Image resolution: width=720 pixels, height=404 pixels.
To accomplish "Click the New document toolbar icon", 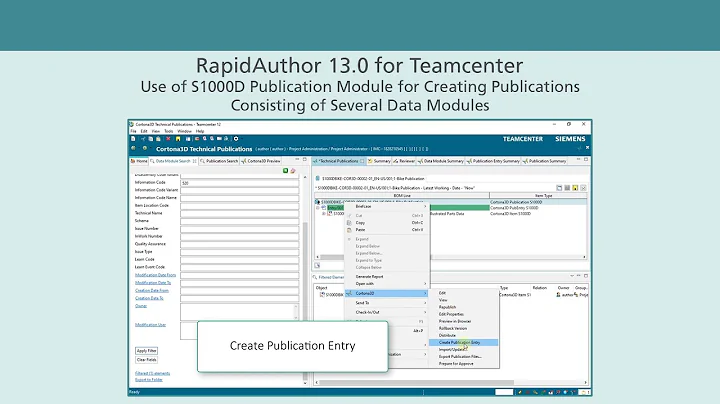I will point(133,139).
